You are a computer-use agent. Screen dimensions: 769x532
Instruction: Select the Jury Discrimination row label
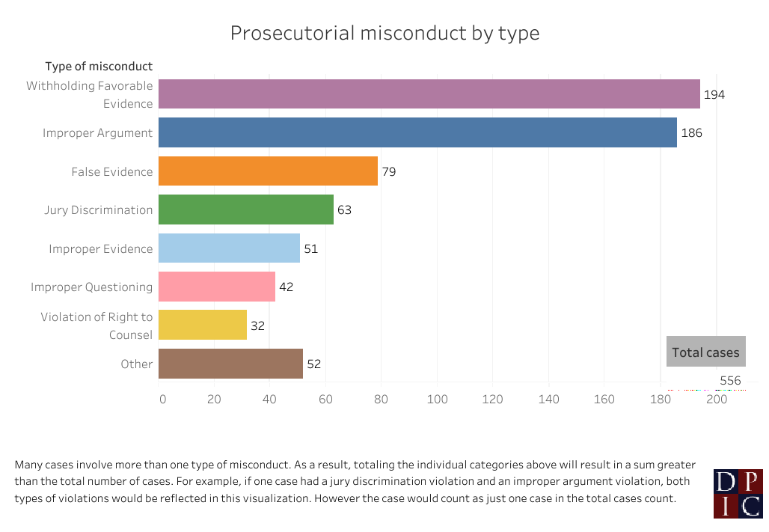tap(98, 210)
